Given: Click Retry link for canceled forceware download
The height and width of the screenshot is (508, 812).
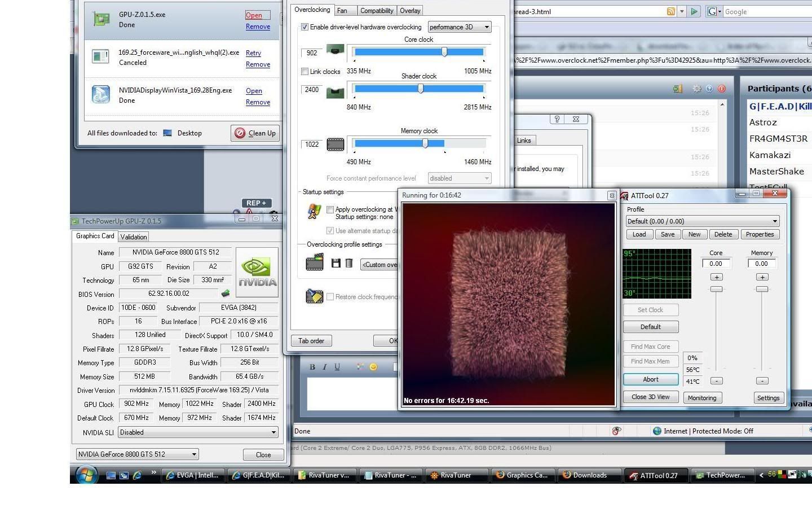Looking at the screenshot, I should pos(253,53).
